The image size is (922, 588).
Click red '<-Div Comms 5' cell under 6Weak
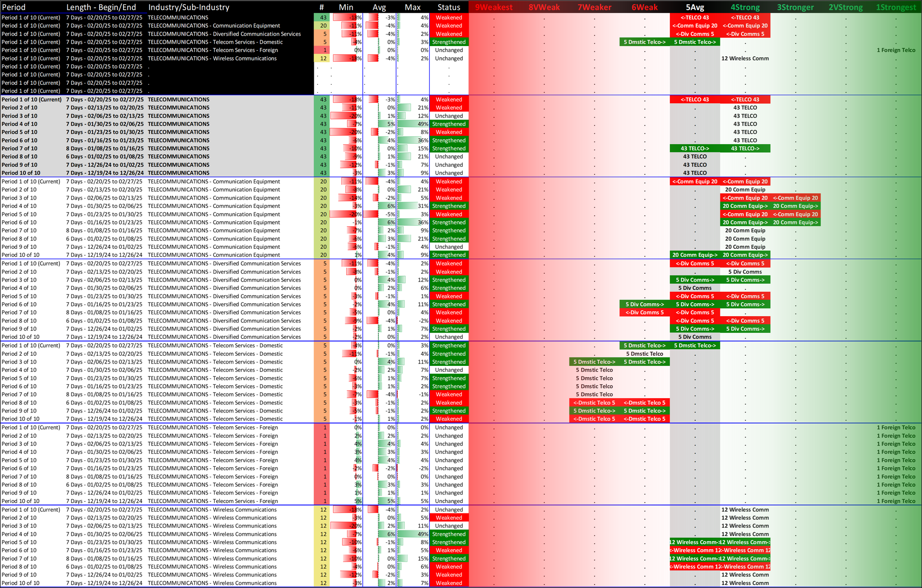(x=644, y=312)
